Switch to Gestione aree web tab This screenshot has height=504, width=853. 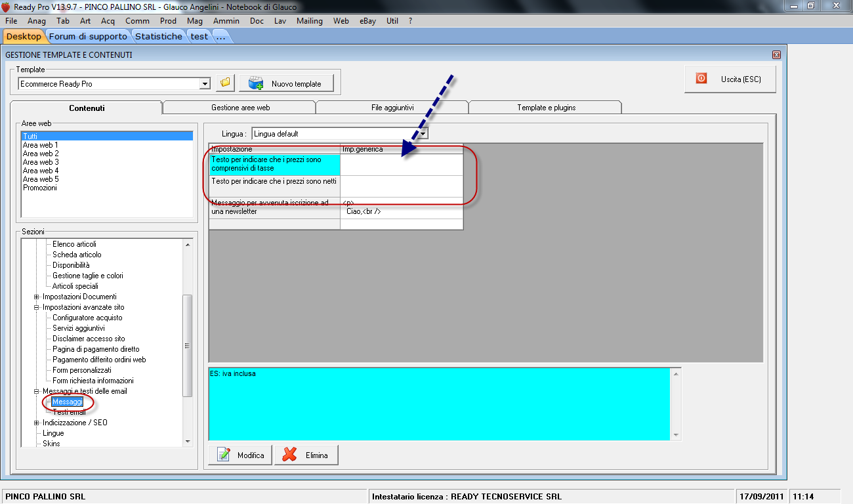(x=240, y=108)
